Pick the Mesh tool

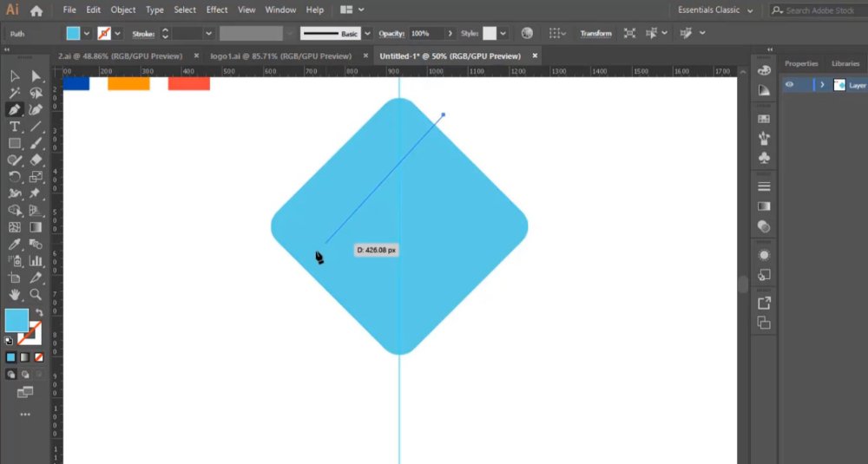(15, 227)
